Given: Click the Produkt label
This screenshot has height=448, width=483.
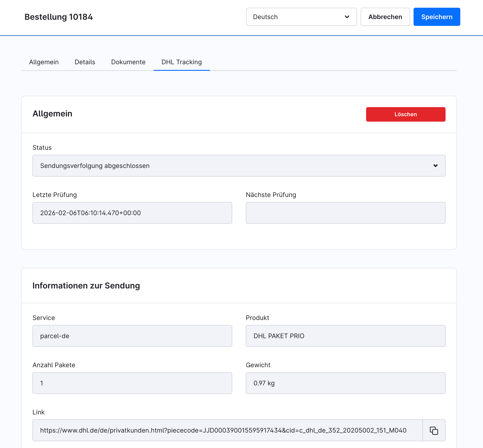Looking at the screenshot, I should coord(257,318).
